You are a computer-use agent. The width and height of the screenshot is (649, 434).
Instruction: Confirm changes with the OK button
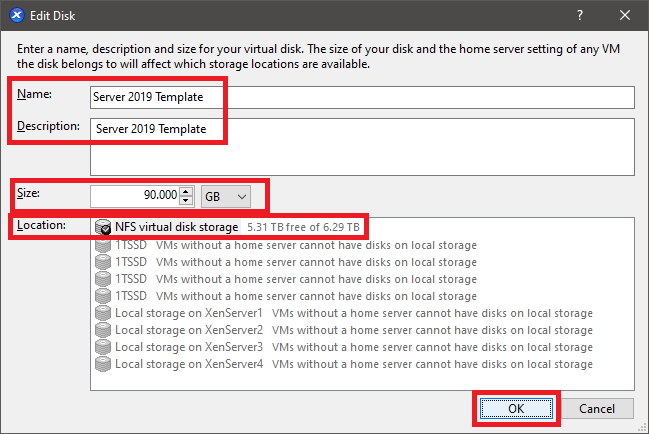click(514, 409)
